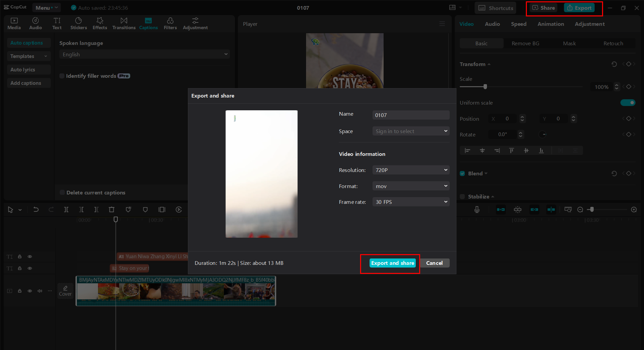Zoom out the timeline with the magnifier icon

pos(580,209)
